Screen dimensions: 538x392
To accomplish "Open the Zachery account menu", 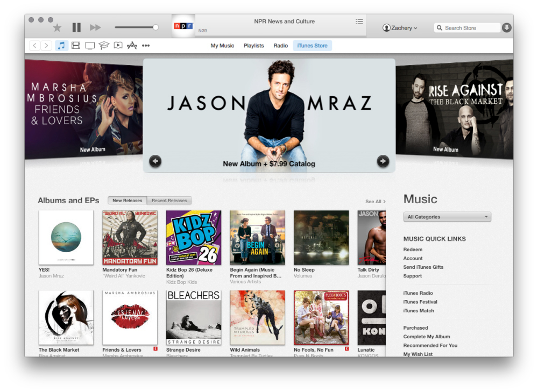I will pyautogui.click(x=400, y=28).
